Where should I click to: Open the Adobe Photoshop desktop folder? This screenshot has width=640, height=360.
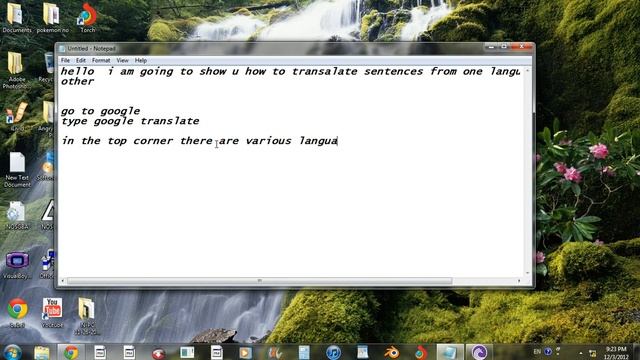[17, 70]
